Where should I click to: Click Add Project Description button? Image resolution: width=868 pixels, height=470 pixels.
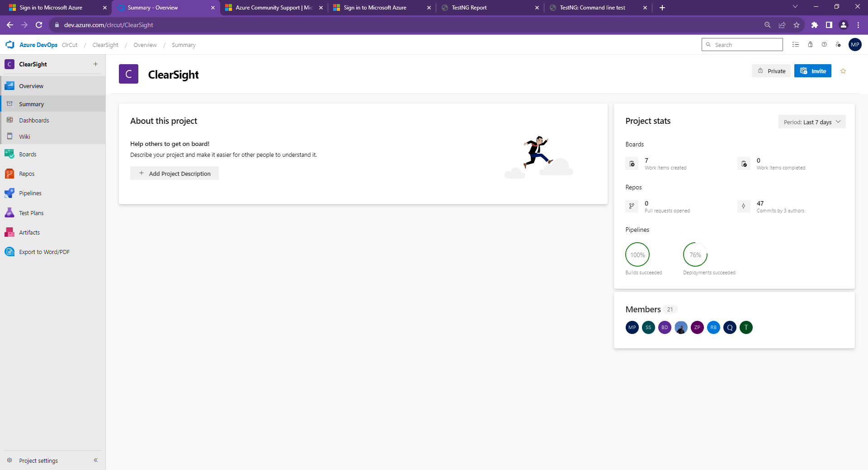[x=175, y=174]
